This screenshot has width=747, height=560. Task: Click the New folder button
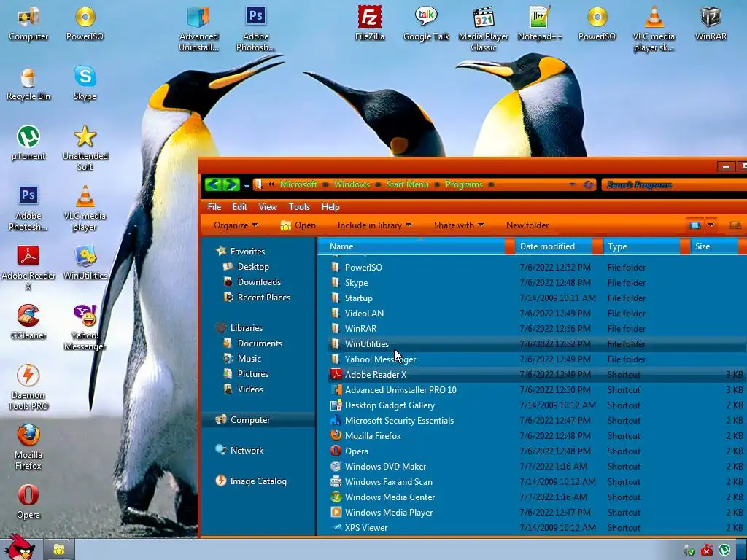coord(527,225)
